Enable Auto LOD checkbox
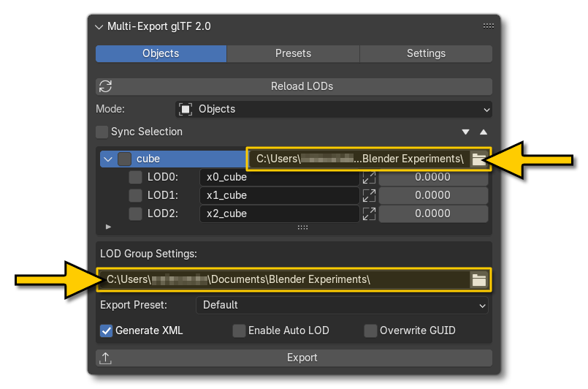The image size is (588, 389). pyautogui.click(x=239, y=331)
